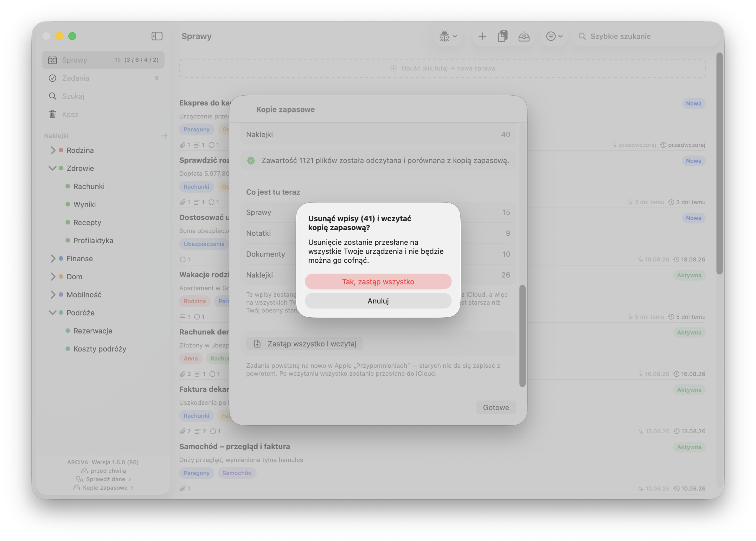Image resolution: width=756 pixels, height=541 pixels.
Task: Click the green zoom window button
Action: 72,36
